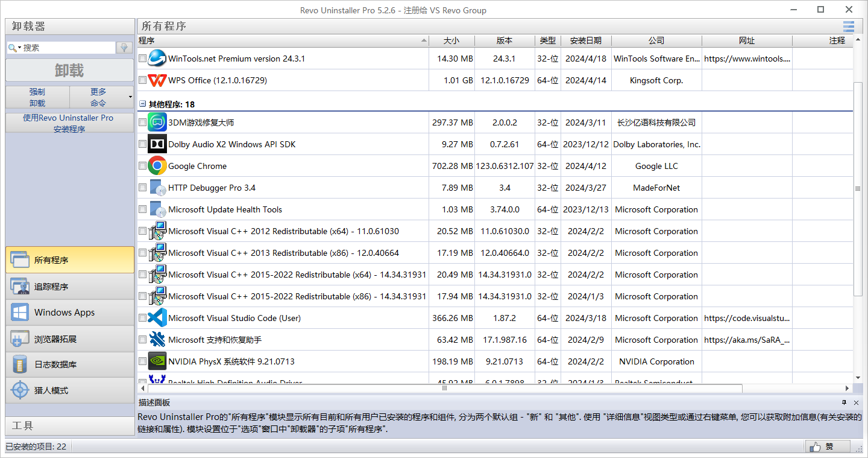Screen dimensions: 868x458
Task: Click the 已安装的项目: 22 status text
Action: 36,447
